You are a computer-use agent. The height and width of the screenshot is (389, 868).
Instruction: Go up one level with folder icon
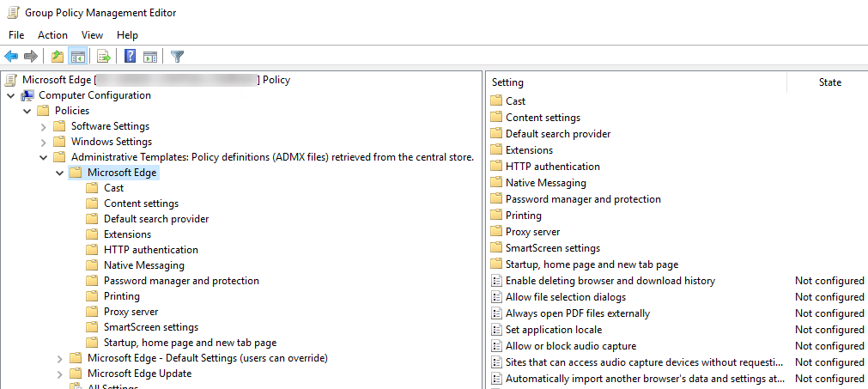pyautogui.click(x=58, y=57)
